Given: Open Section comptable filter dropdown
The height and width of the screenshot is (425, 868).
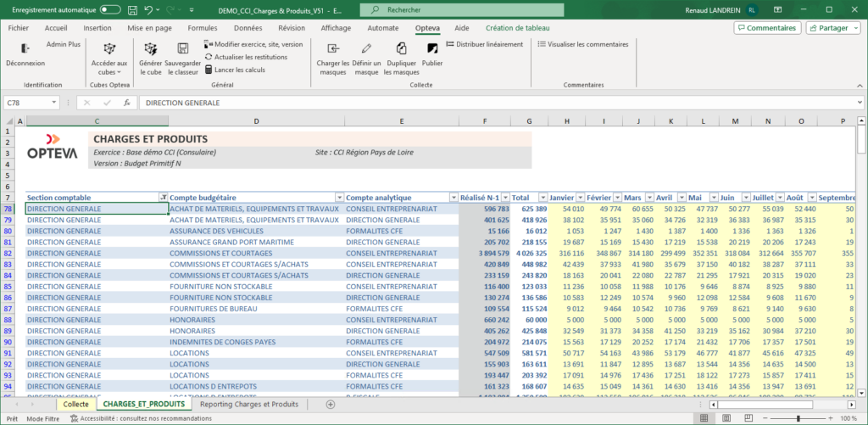Looking at the screenshot, I should click(163, 197).
